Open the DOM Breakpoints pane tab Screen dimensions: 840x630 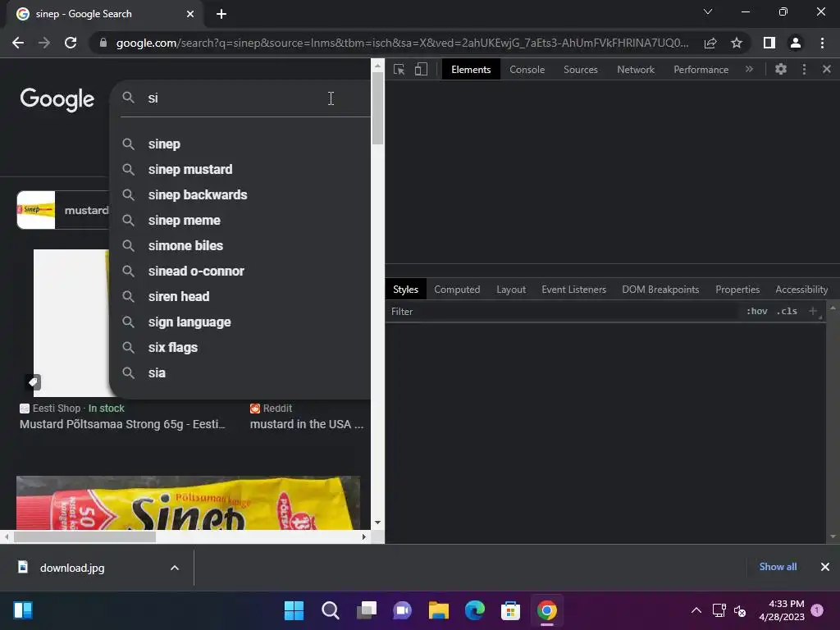tap(660, 290)
